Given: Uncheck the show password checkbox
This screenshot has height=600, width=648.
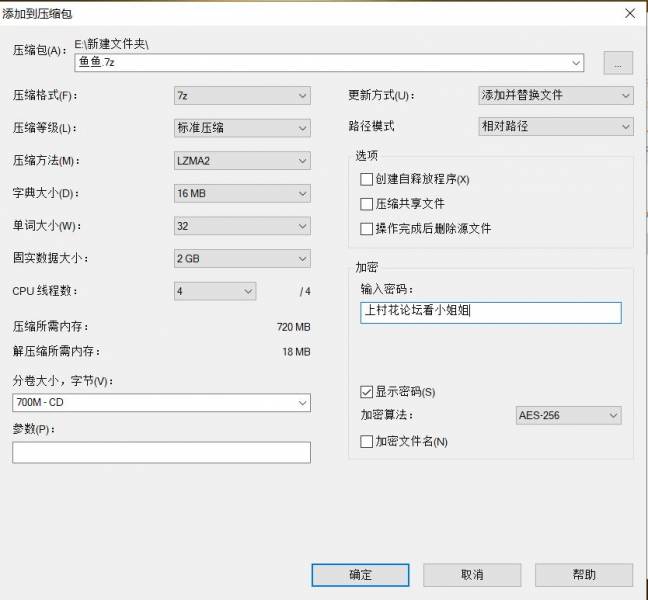Looking at the screenshot, I should tap(367, 392).
